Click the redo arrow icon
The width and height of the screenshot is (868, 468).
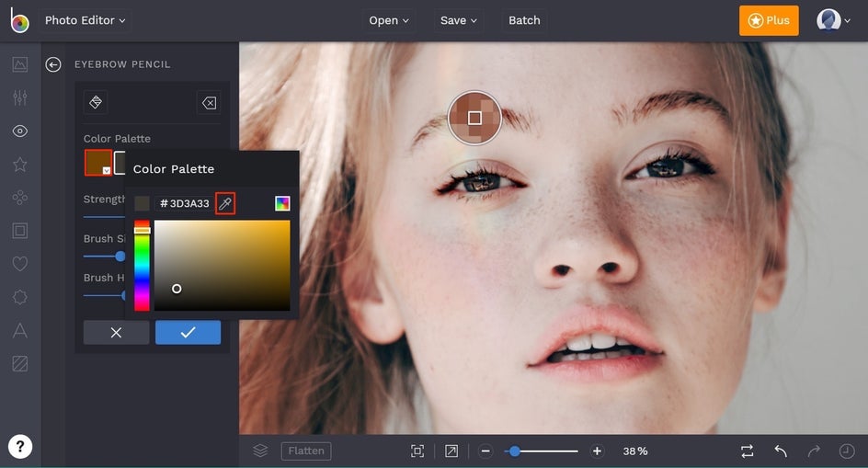(814, 451)
